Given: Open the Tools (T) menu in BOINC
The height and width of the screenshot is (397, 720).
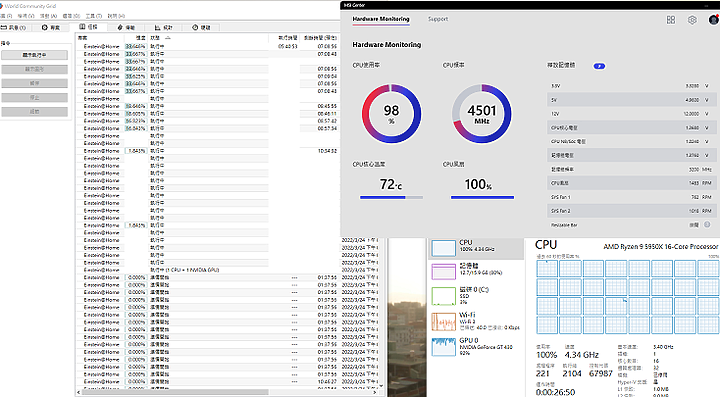Looking at the screenshot, I should (94, 16).
